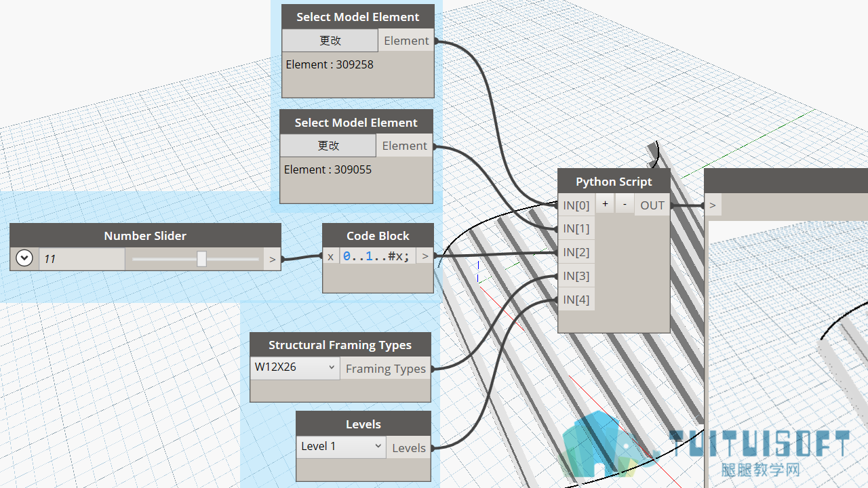
Task: Select header of Select Model Element 309055 node
Action: (356, 123)
